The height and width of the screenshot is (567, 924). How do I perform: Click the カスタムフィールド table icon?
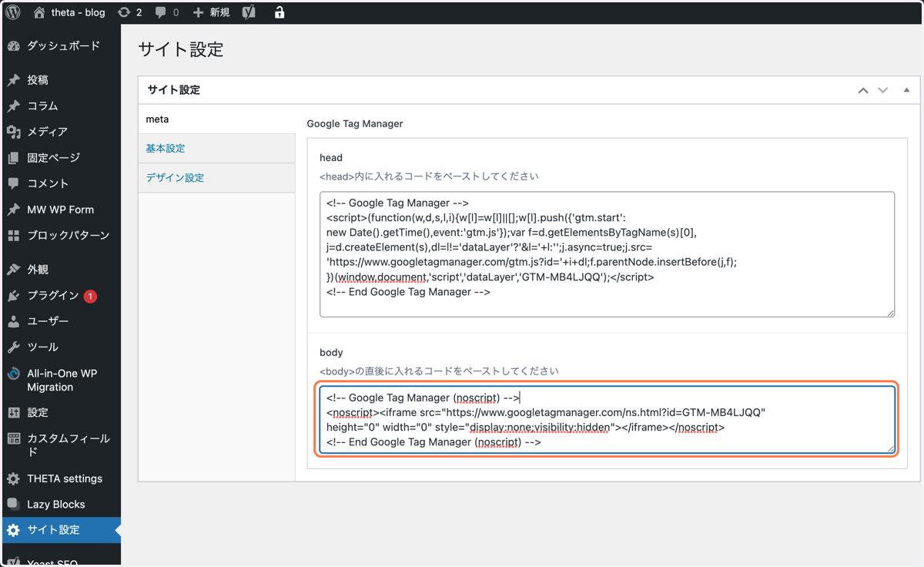(x=13, y=439)
